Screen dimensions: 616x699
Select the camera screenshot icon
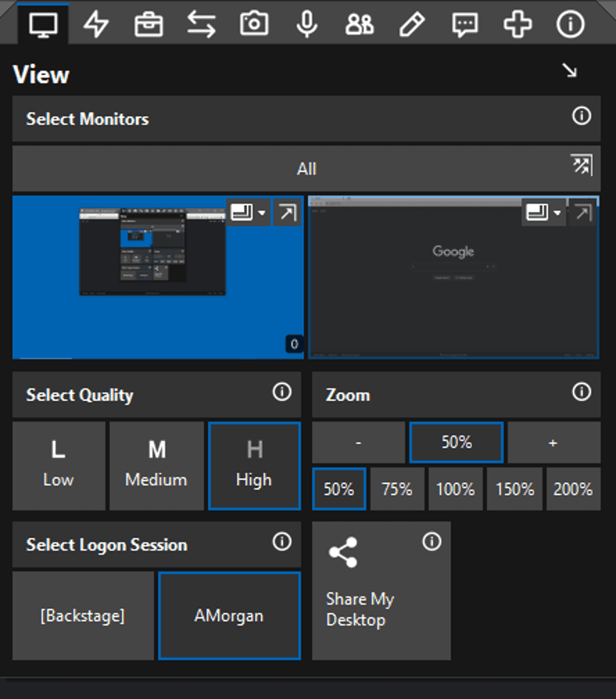pos(255,24)
